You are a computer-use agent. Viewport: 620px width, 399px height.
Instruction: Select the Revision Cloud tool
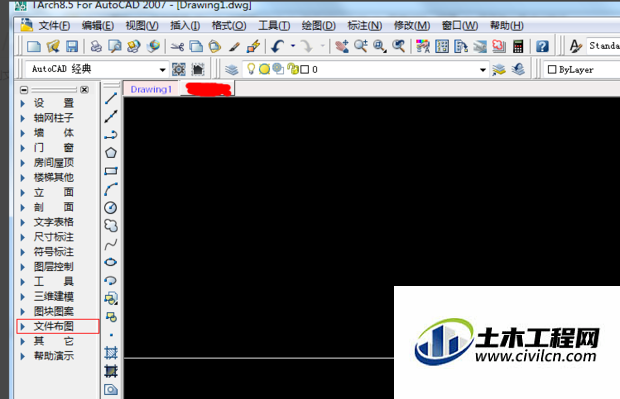111,226
